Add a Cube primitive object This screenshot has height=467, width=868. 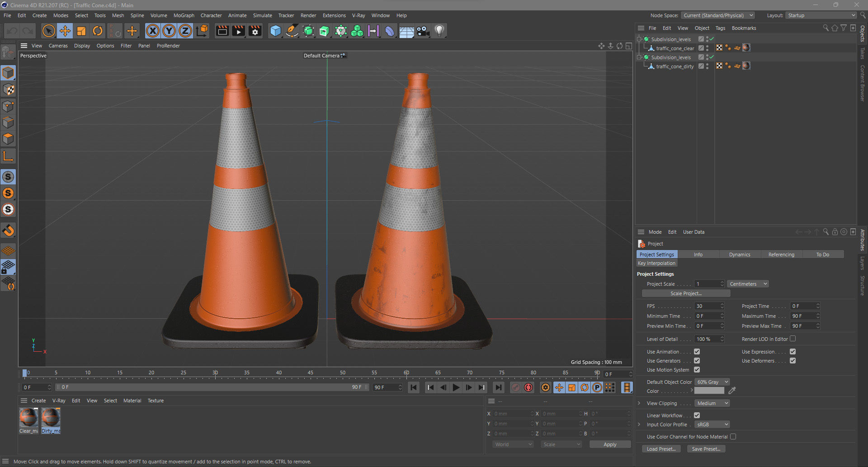tap(275, 31)
